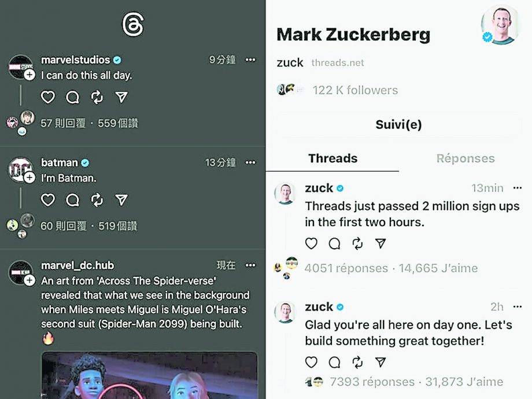Toggle the Suivi(e) following button
This screenshot has height=399, width=532.
[398, 124]
